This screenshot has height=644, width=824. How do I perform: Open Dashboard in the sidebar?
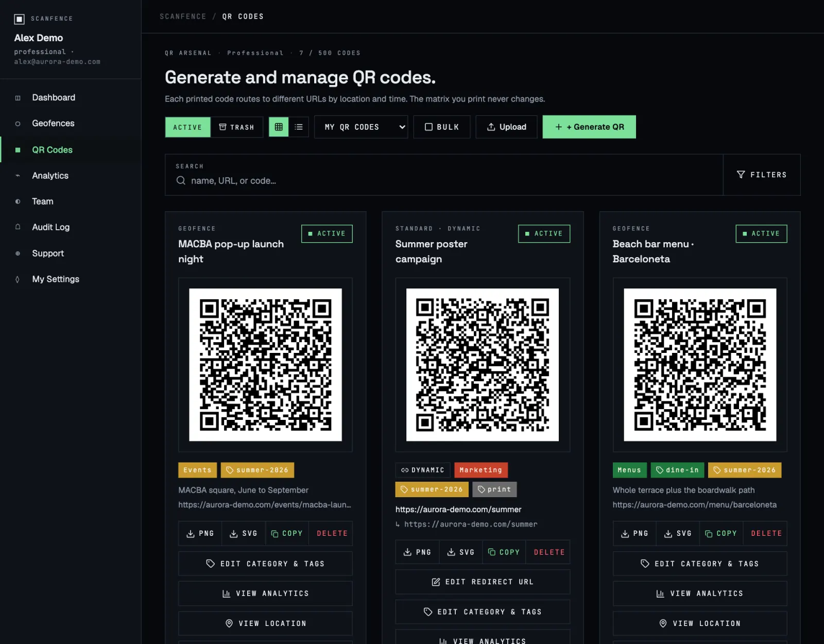[x=71, y=97]
